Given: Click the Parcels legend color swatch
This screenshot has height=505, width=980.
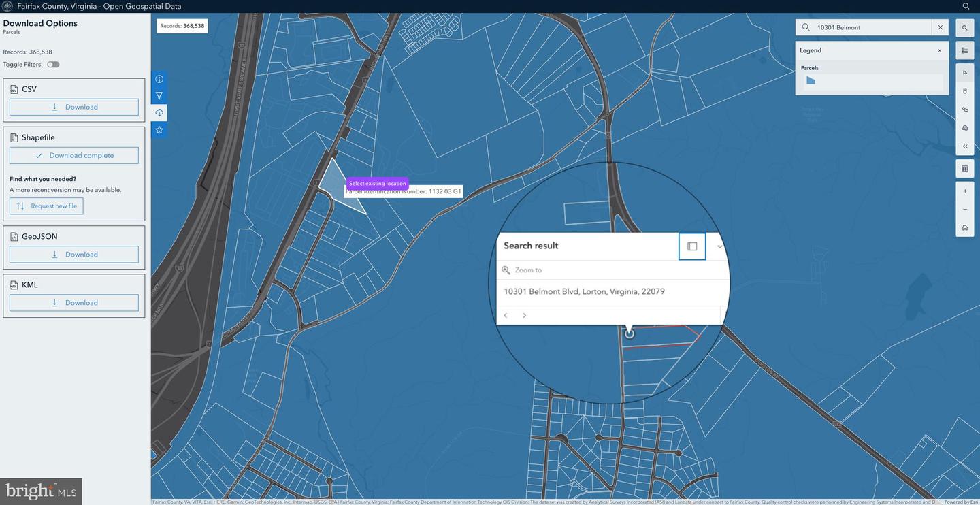Looking at the screenshot, I should point(811,80).
